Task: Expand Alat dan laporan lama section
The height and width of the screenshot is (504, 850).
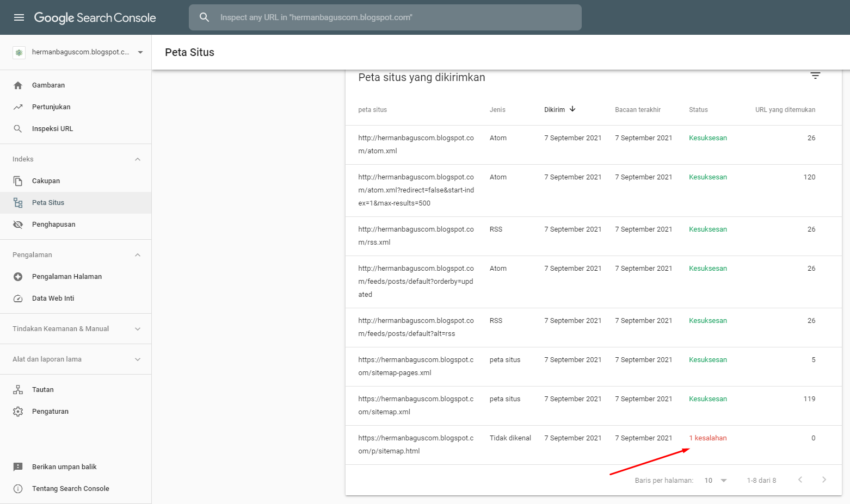Action: [138, 359]
